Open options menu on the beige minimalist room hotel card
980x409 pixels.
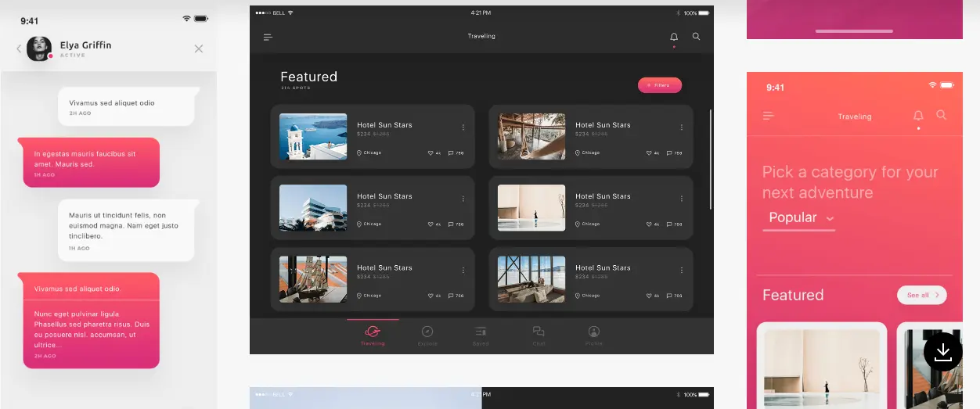[681, 199]
